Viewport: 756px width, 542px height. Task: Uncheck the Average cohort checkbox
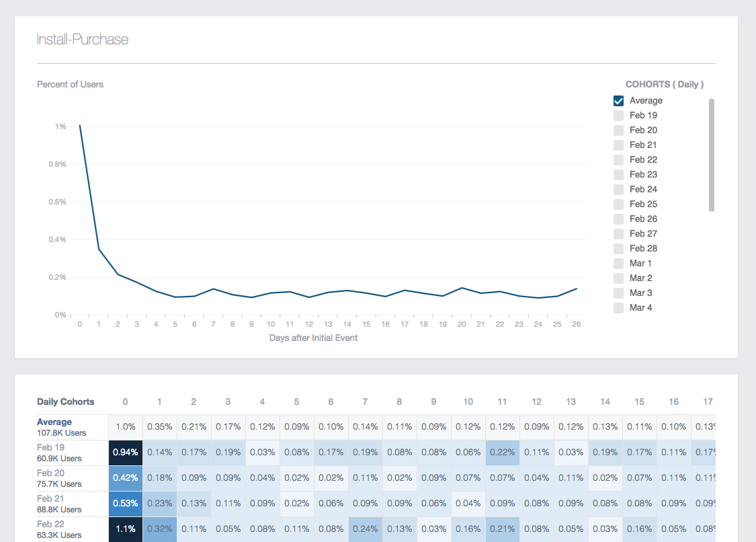[x=619, y=101]
